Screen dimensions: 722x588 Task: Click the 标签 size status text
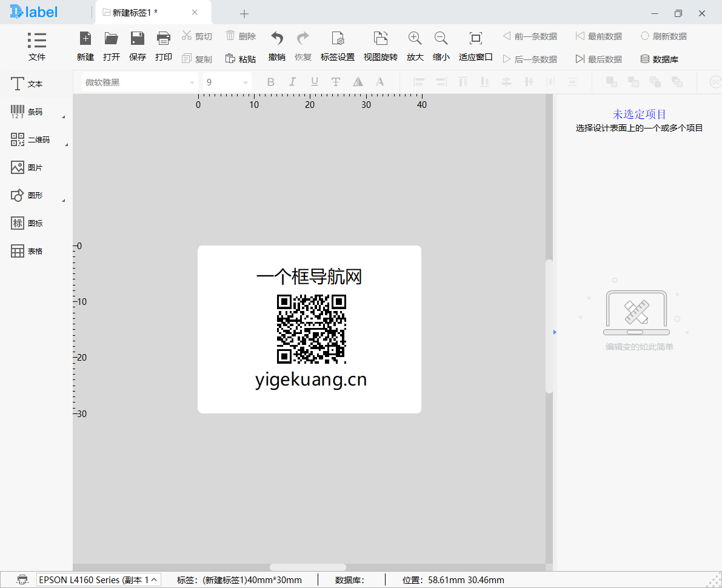[x=239, y=580]
